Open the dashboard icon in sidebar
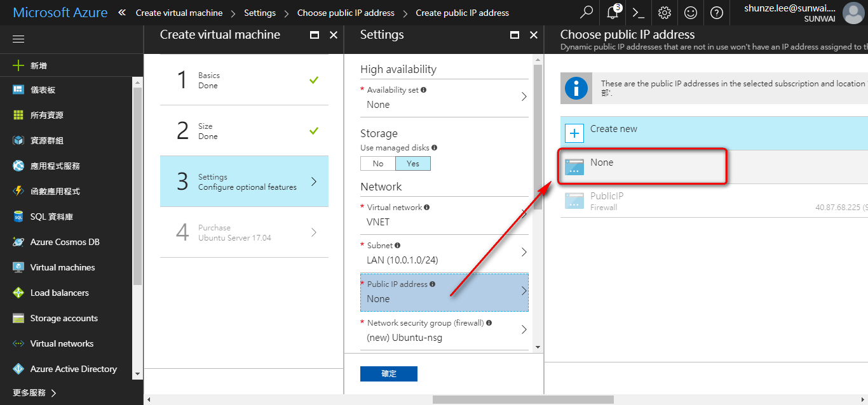 tap(18, 90)
